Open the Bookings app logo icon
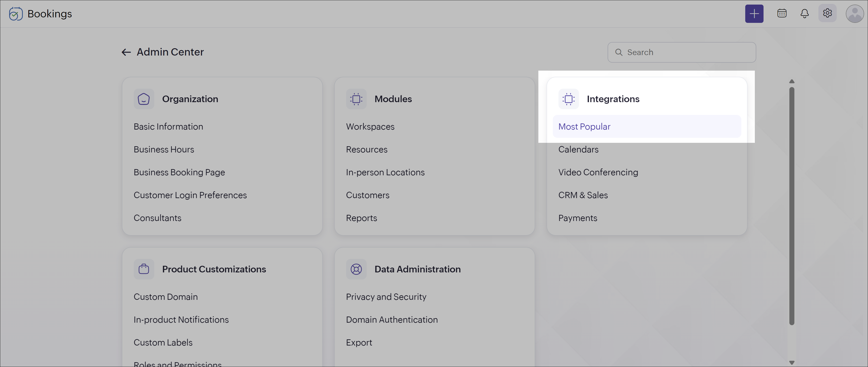The image size is (868, 367). [x=16, y=13]
